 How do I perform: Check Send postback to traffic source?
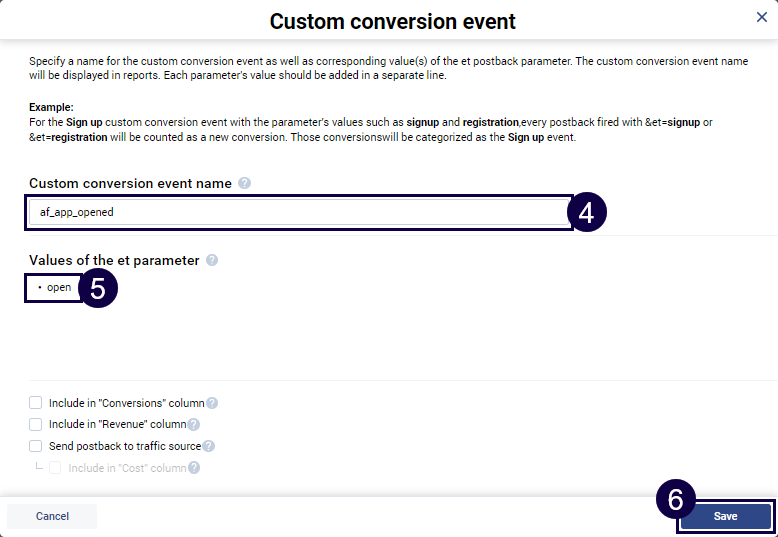pos(36,446)
